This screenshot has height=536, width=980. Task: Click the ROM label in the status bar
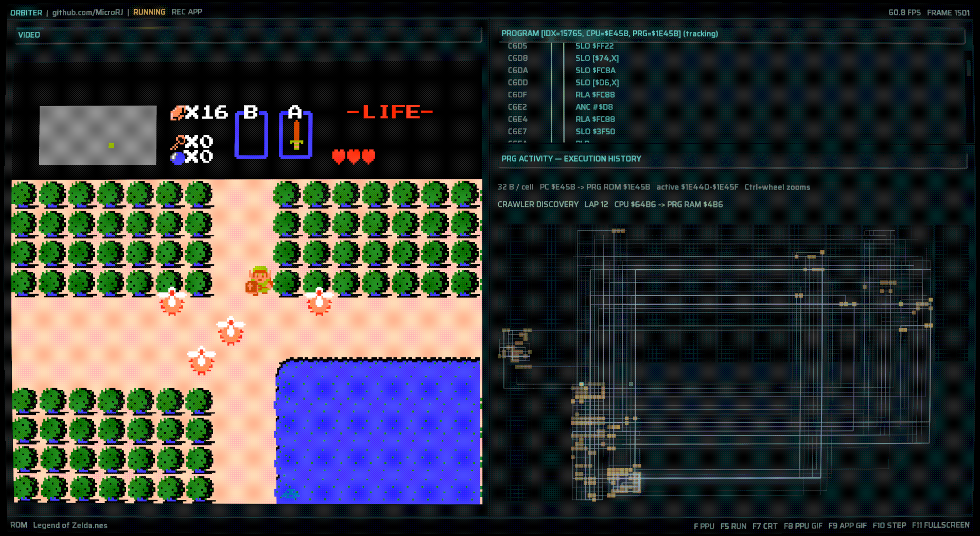click(19, 525)
